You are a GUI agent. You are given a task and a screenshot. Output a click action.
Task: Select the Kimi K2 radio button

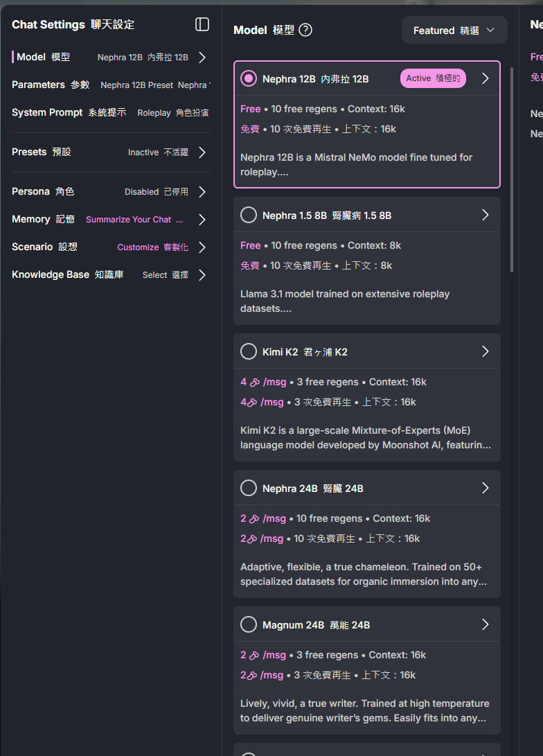[249, 351]
